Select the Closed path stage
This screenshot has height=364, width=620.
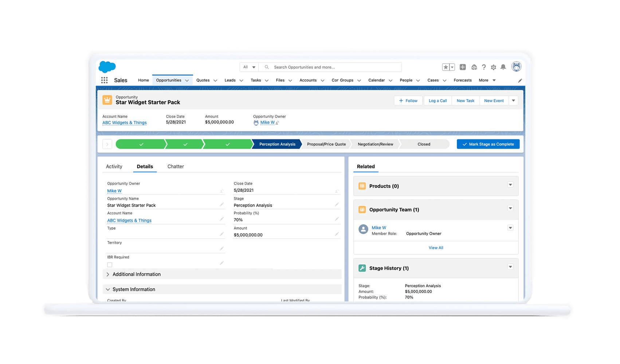[x=424, y=144]
